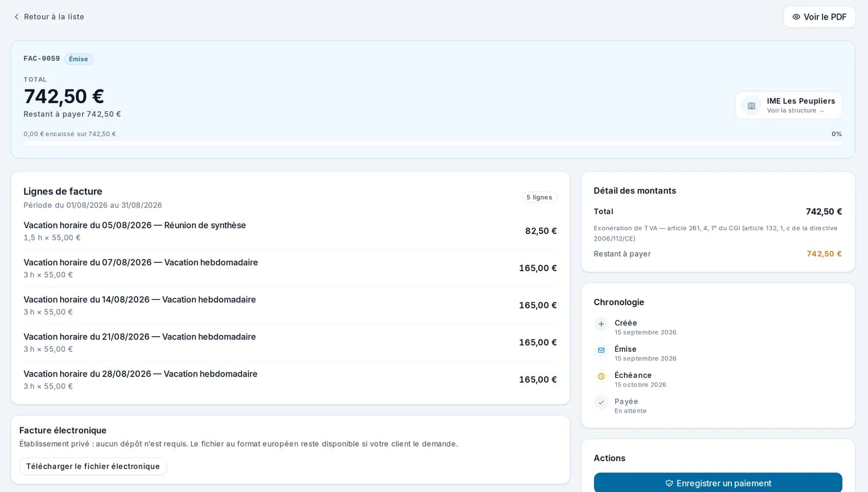Click the checkmark icon next to Payée
868x492 pixels.
point(601,402)
